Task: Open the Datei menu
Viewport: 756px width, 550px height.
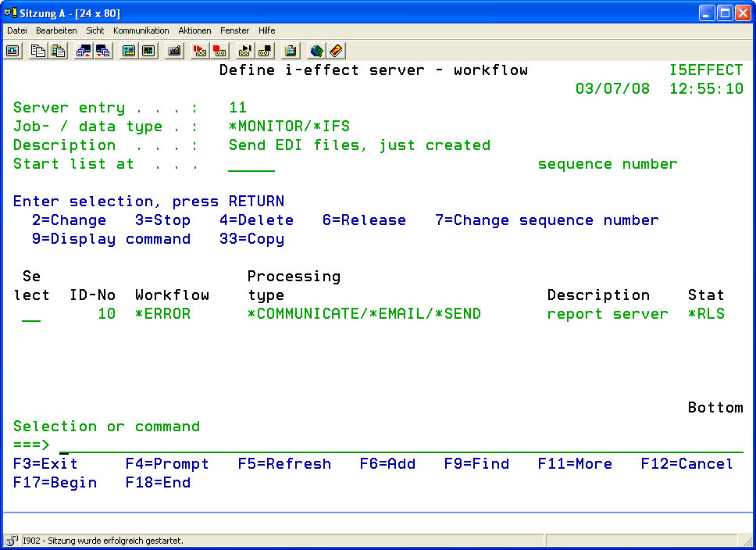Action: pos(17,30)
